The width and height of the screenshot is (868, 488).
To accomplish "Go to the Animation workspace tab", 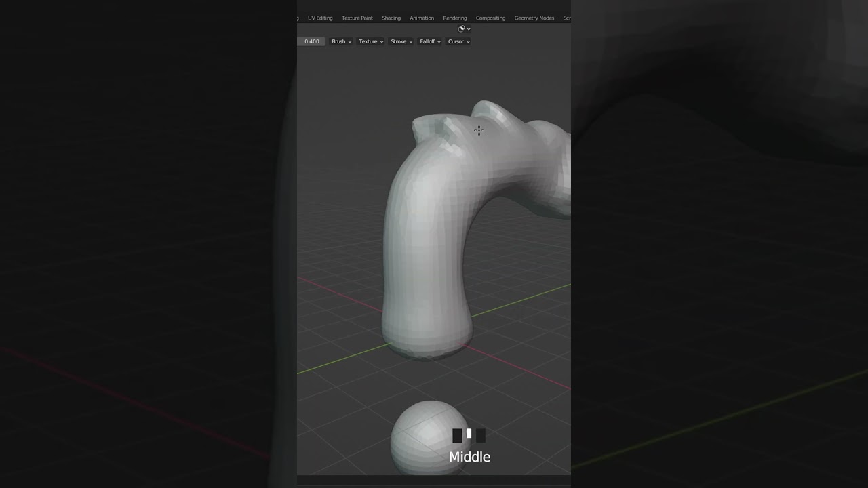I will pos(422,18).
